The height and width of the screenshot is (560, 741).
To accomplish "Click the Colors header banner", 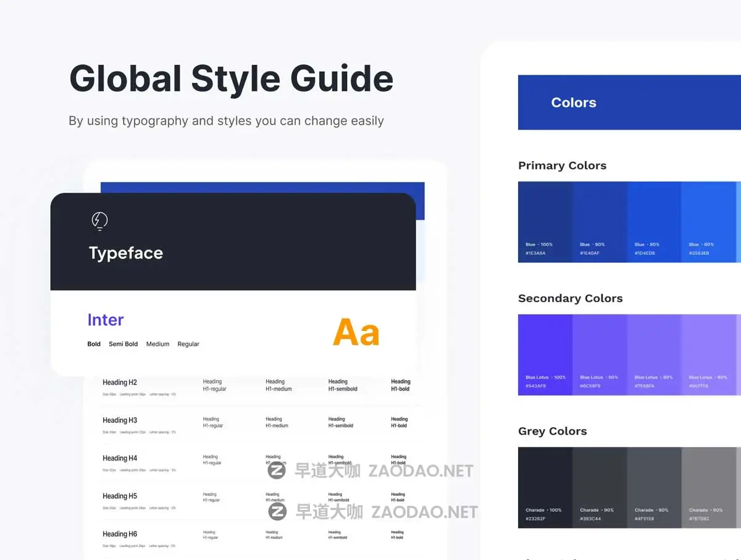I will [629, 102].
